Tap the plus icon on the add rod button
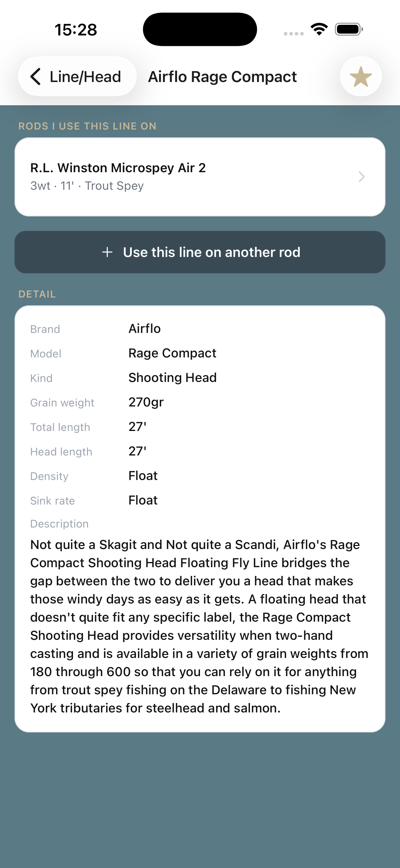Viewport: 400px width, 868px height. tap(107, 252)
